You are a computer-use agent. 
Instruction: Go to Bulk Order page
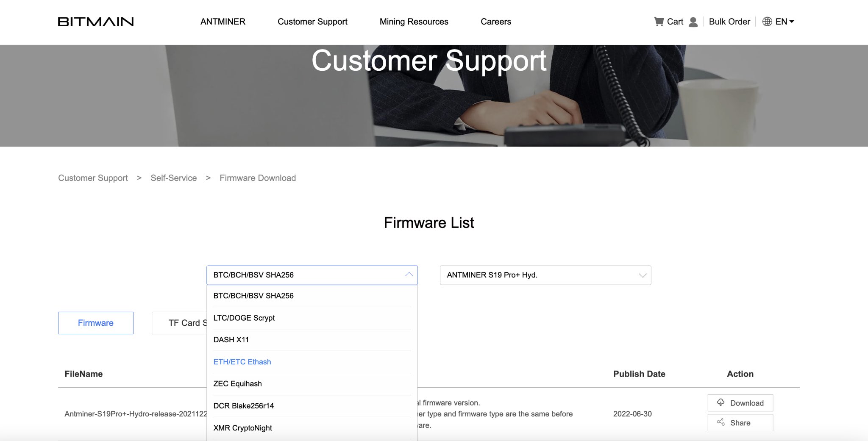(x=729, y=22)
